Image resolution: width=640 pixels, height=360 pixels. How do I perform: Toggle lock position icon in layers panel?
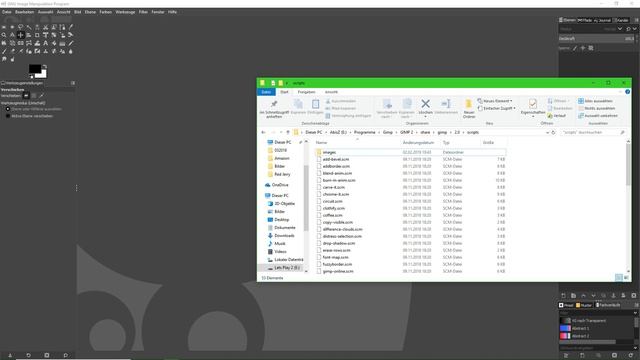coord(583,48)
